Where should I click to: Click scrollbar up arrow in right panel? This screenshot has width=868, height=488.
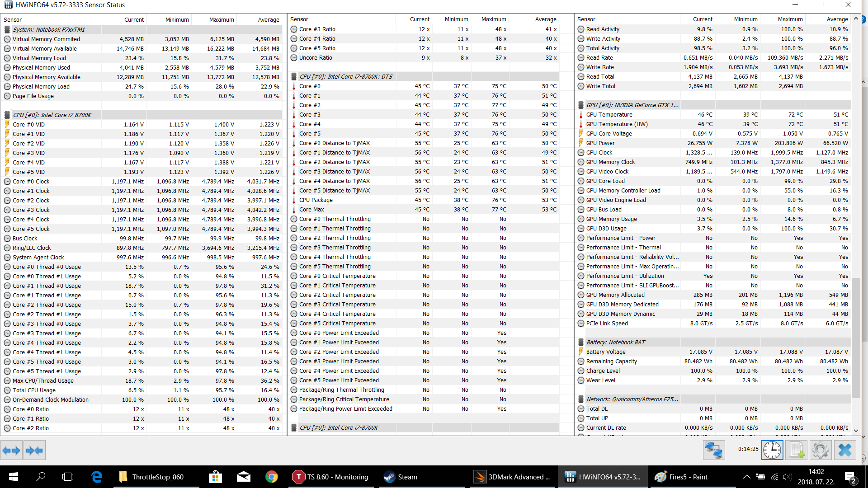pos(856,19)
